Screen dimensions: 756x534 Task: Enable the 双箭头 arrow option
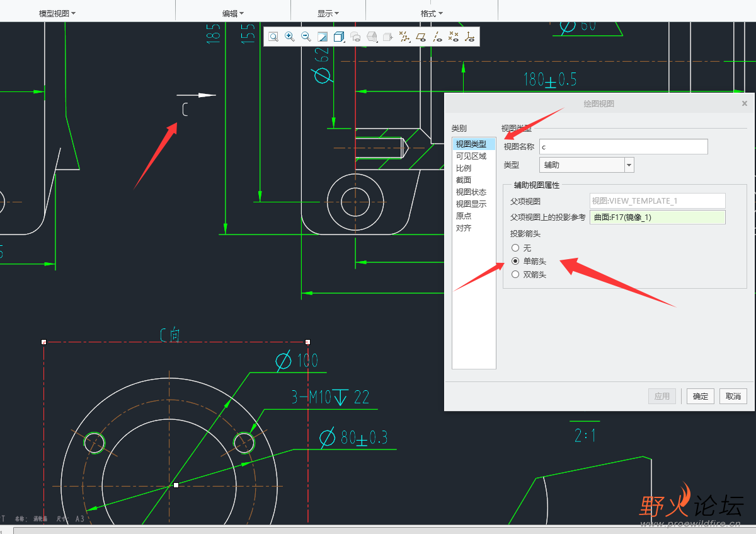click(x=515, y=274)
